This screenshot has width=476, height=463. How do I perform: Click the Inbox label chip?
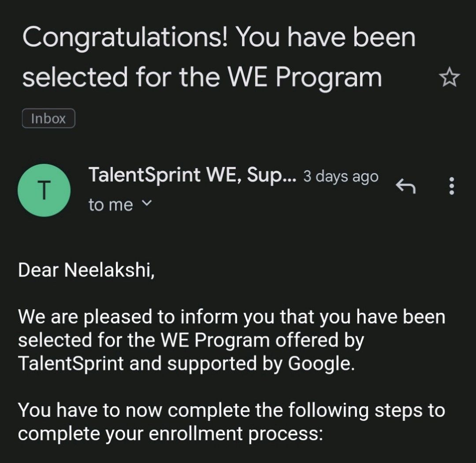[48, 119]
